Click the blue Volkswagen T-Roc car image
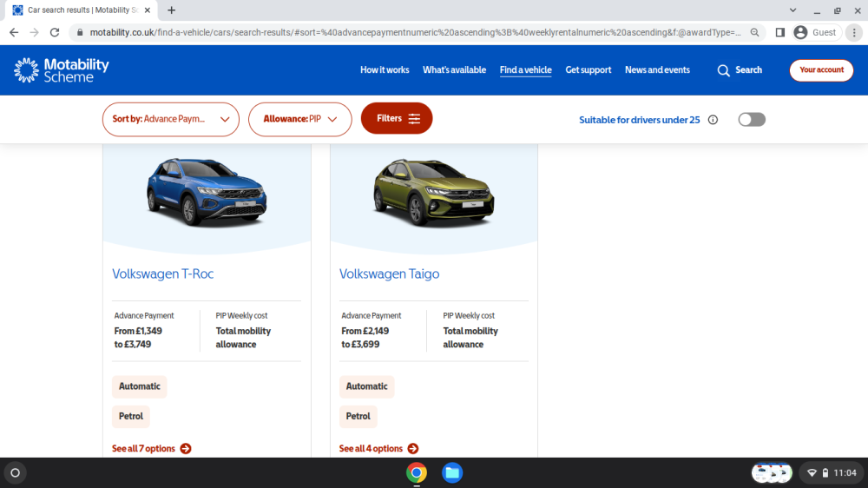The image size is (868, 488). pyautogui.click(x=207, y=192)
